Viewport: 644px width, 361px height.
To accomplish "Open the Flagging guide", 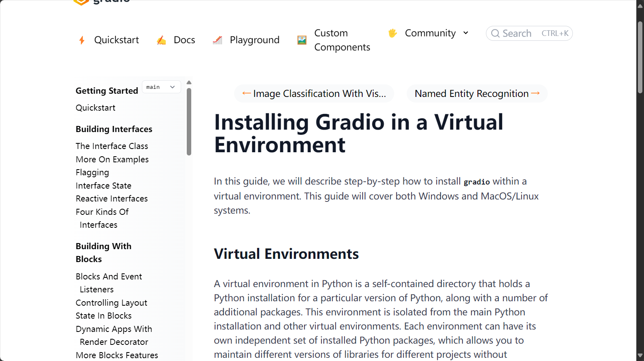I will (x=92, y=173).
